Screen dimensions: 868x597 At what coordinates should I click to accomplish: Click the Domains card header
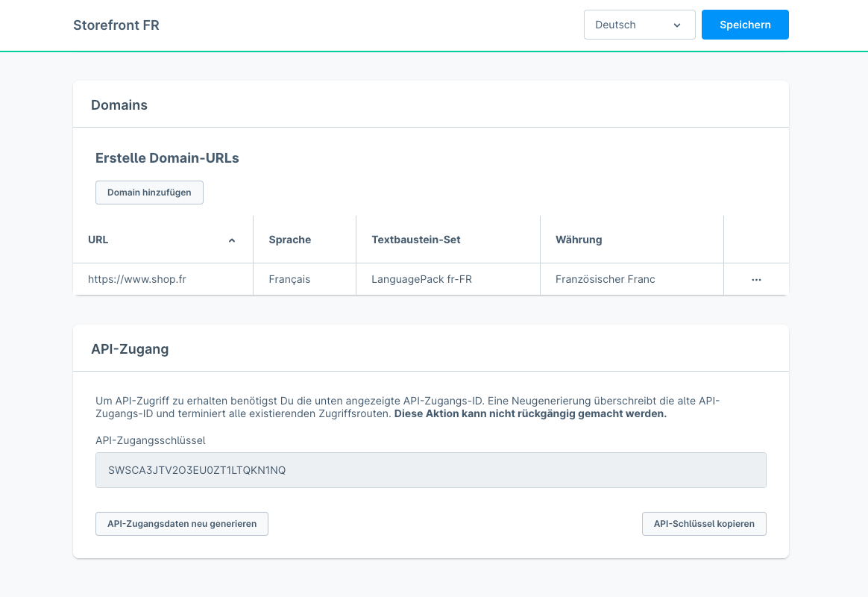point(119,105)
